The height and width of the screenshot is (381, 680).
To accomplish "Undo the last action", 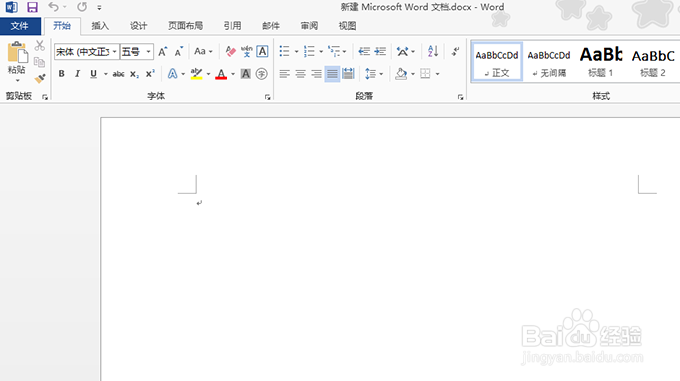I will pos(53,7).
